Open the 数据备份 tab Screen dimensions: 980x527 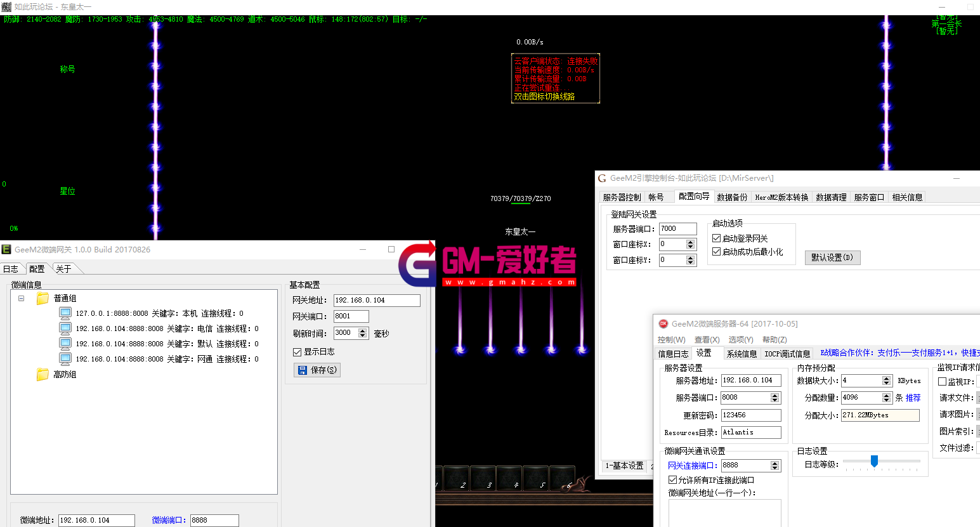point(732,197)
